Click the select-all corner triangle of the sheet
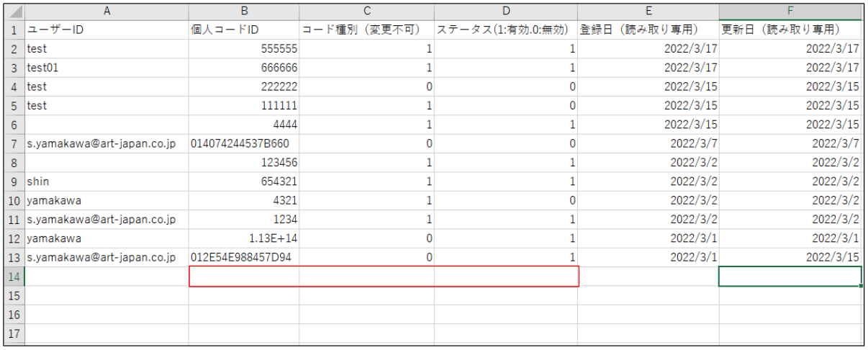This screenshot has width=868, height=350. click(14, 12)
